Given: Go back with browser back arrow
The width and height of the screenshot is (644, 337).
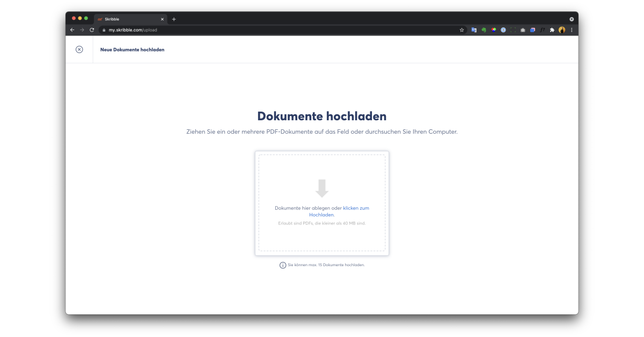Looking at the screenshot, I should pyautogui.click(x=72, y=30).
